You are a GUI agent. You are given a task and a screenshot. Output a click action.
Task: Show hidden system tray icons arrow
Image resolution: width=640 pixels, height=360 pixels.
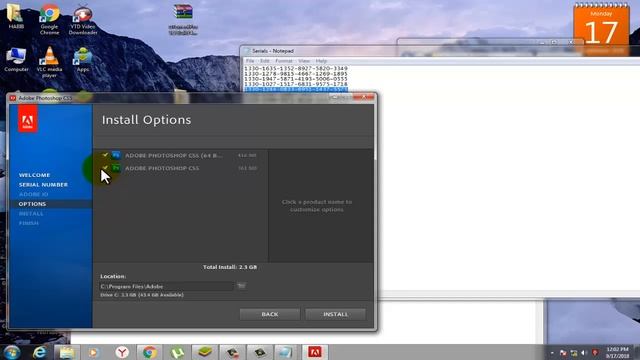(552, 353)
